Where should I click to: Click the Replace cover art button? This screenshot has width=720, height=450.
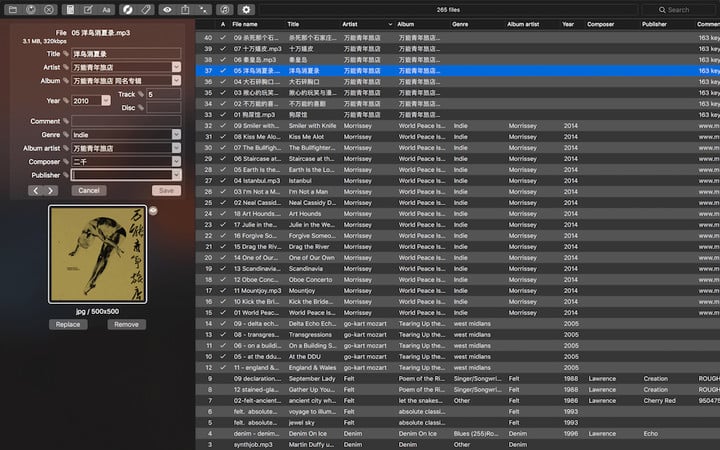click(x=68, y=325)
